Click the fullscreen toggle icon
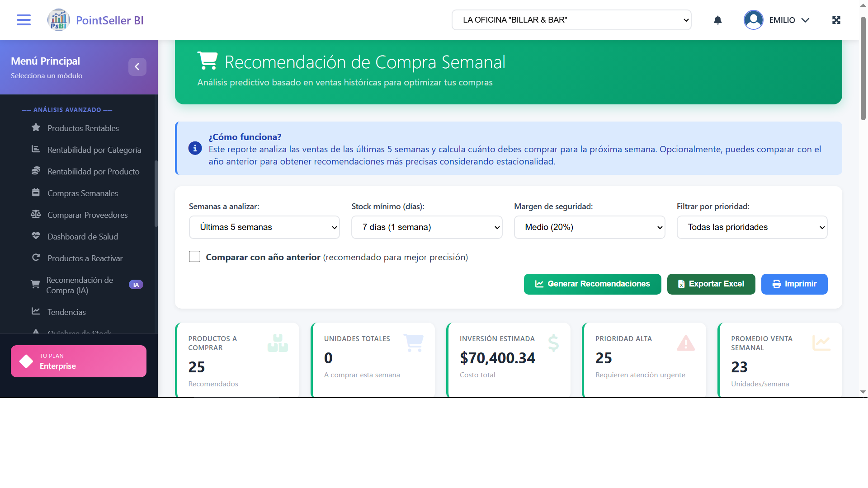Viewport: 868px width, 488px height. (x=836, y=20)
